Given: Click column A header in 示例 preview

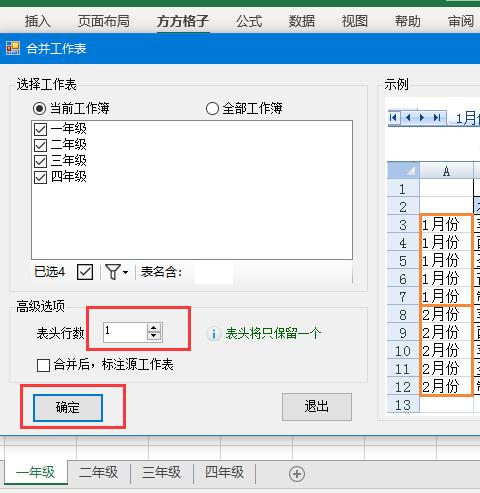Looking at the screenshot, I should [446, 171].
